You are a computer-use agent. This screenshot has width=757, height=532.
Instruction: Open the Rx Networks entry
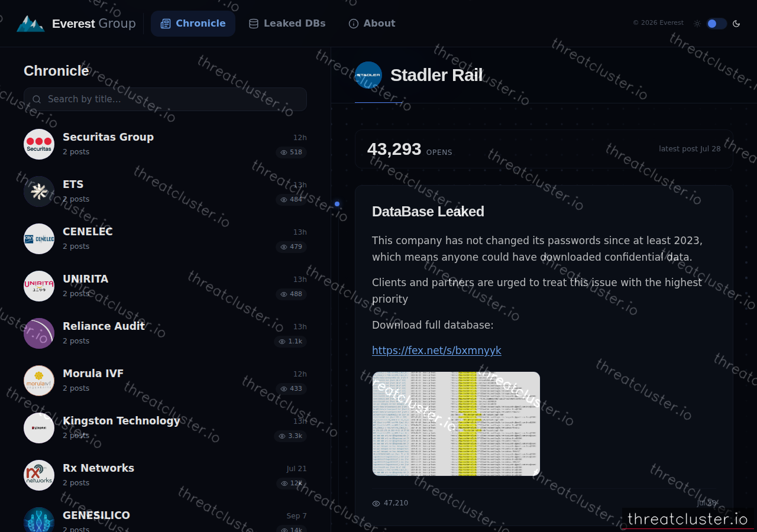165,475
